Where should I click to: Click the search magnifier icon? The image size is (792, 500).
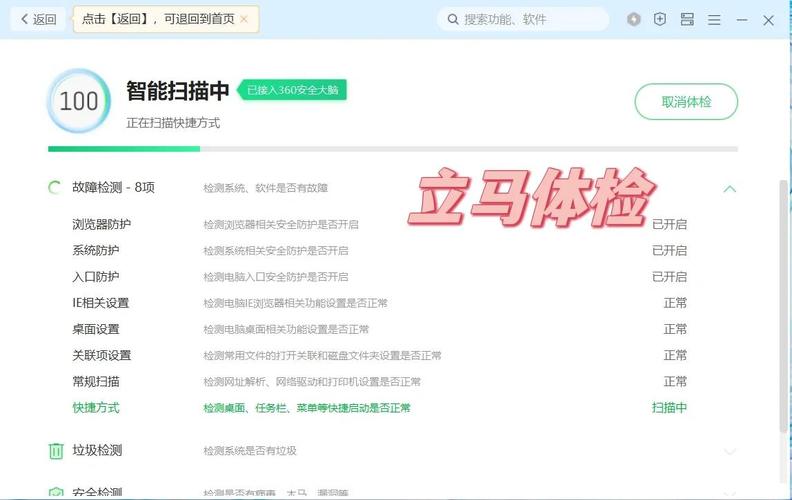click(x=453, y=20)
